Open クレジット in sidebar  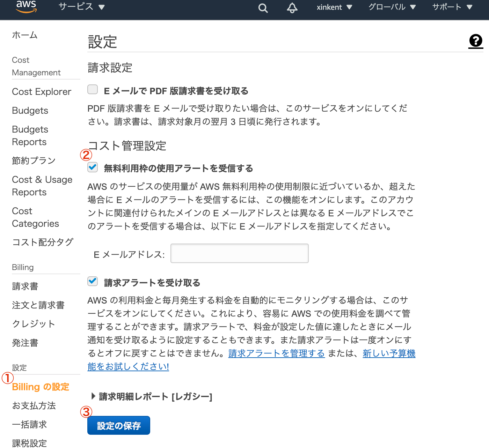pos(34,324)
